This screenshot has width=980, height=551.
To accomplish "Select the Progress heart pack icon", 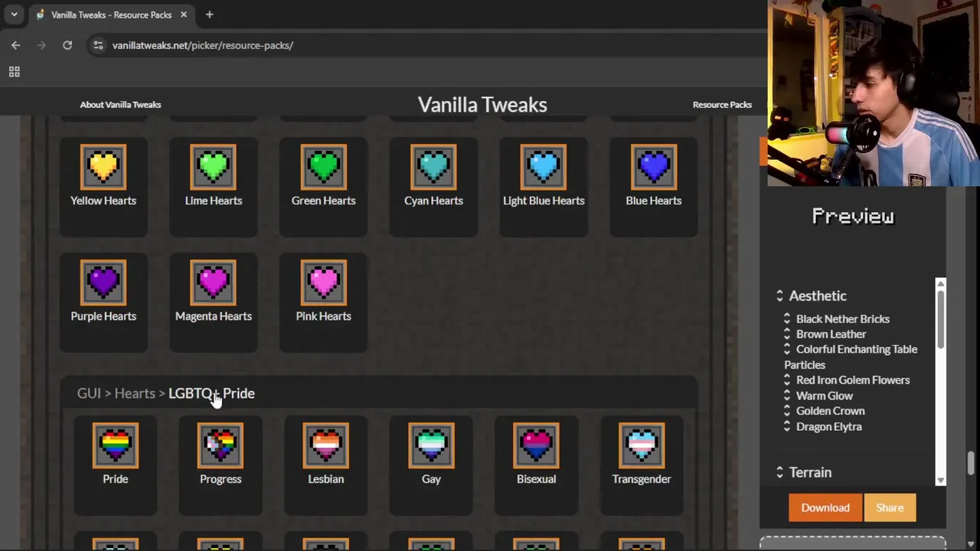I will [220, 445].
